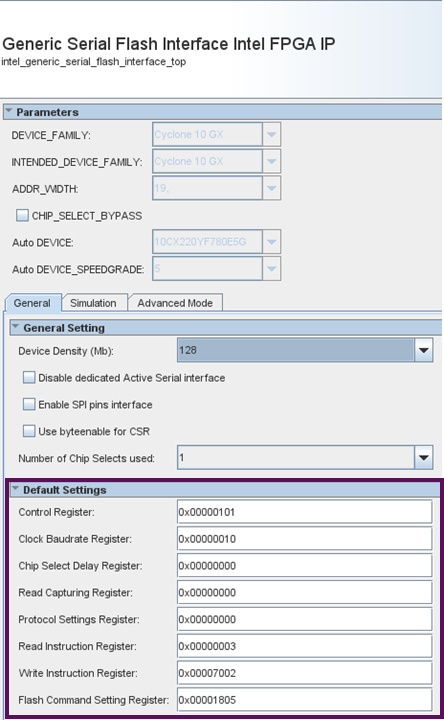This screenshot has height=720, width=444.
Task: Open the Auto DEVICE_SPEEDGRADE dropdown arrow
Action: pyautogui.click(x=271, y=269)
